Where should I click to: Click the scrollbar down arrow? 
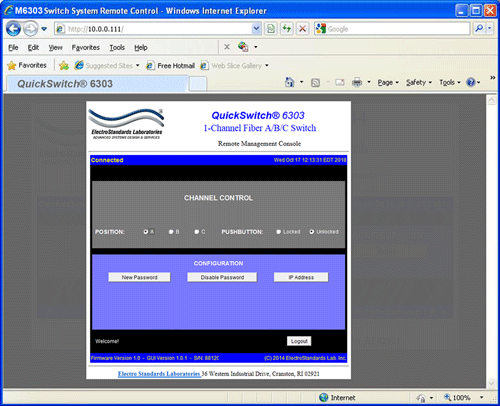pyautogui.click(x=492, y=383)
